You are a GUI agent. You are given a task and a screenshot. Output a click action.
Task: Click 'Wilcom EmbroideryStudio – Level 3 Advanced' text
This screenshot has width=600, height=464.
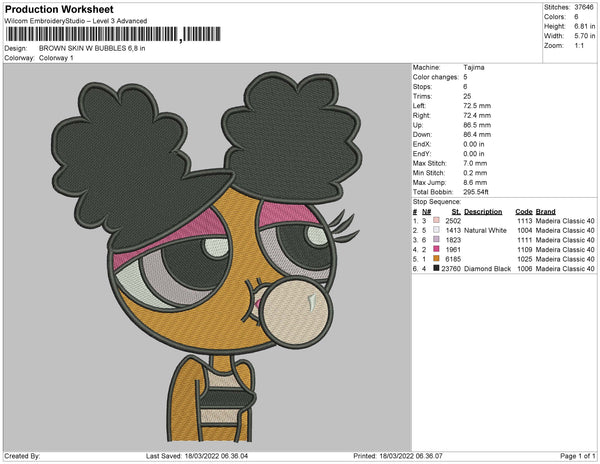76,21
